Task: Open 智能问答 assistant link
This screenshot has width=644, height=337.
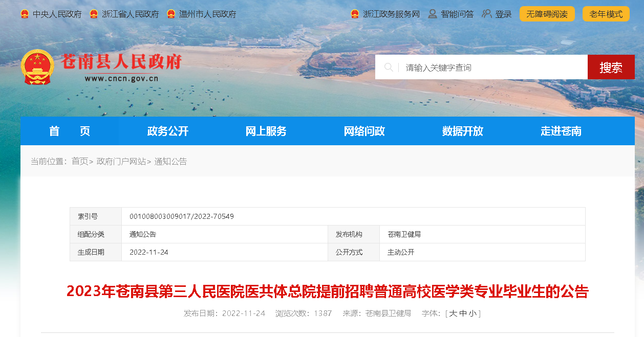Action: click(457, 14)
